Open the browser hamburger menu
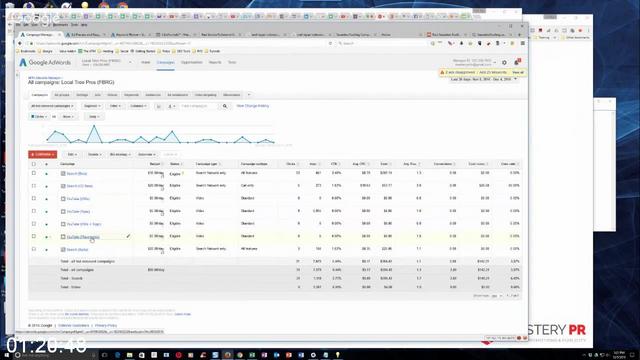Screen dimensions: 640x360 522,43
